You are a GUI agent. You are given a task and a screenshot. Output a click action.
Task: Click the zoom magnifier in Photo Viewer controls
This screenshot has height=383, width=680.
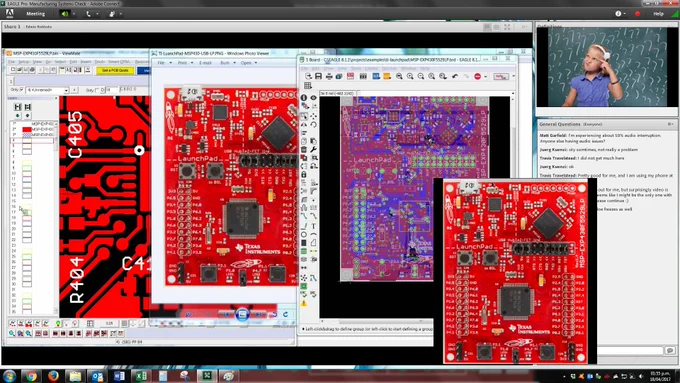[188, 314]
